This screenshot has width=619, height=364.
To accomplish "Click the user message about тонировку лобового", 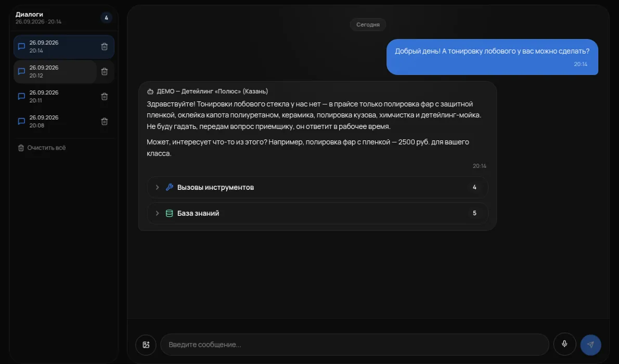I will coord(492,57).
